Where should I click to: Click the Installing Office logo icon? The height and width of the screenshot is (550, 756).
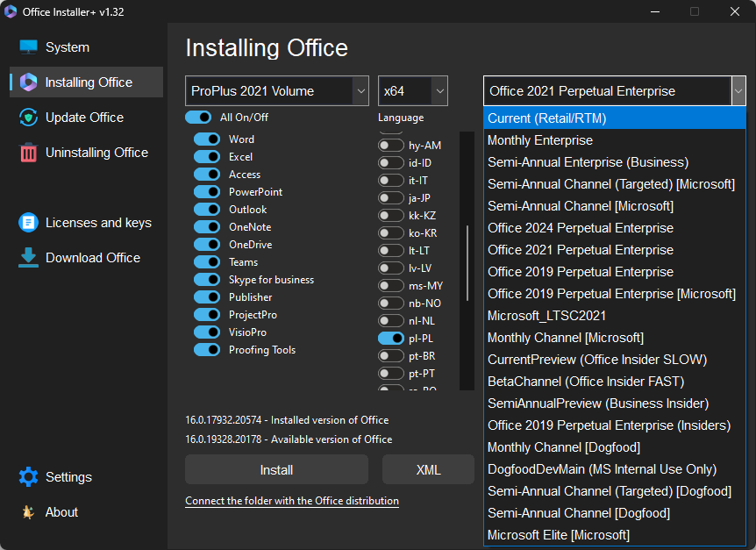[28, 82]
